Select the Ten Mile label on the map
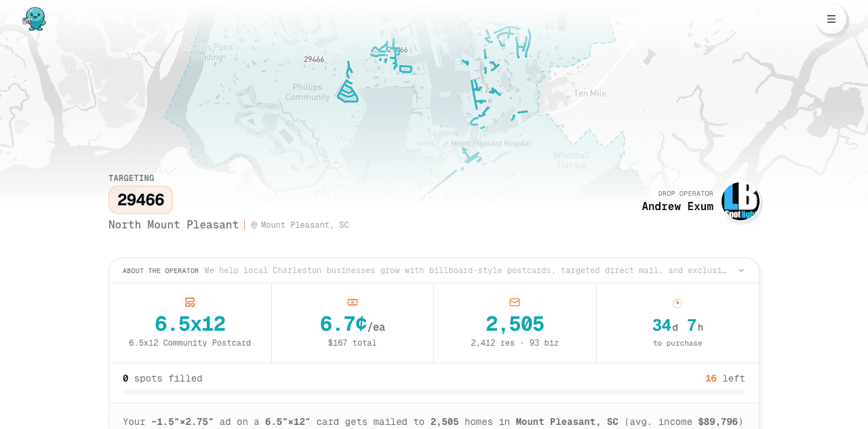Viewport: 868px width, 429px height. [x=590, y=94]
